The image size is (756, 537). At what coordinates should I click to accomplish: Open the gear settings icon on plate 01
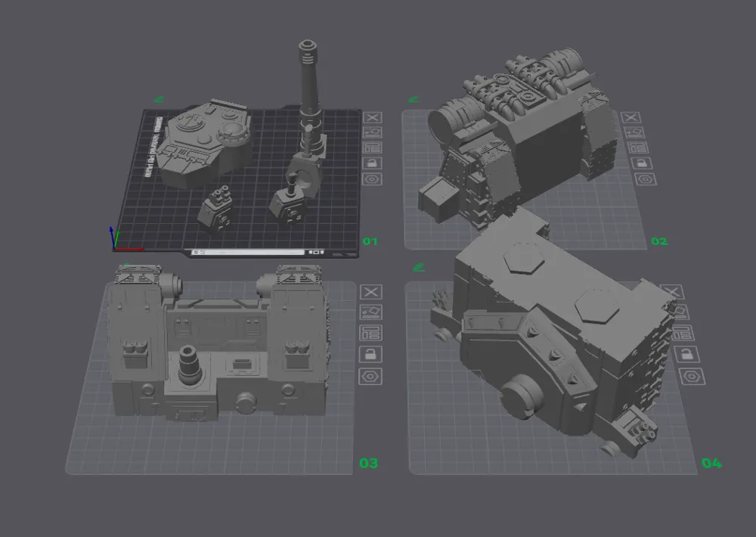[x=372, y=178]
